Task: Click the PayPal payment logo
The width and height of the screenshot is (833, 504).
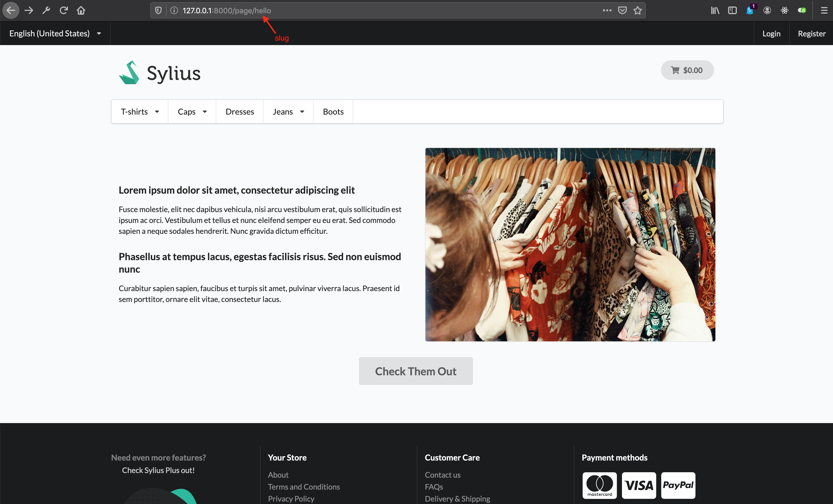Action: click(678, 486)
